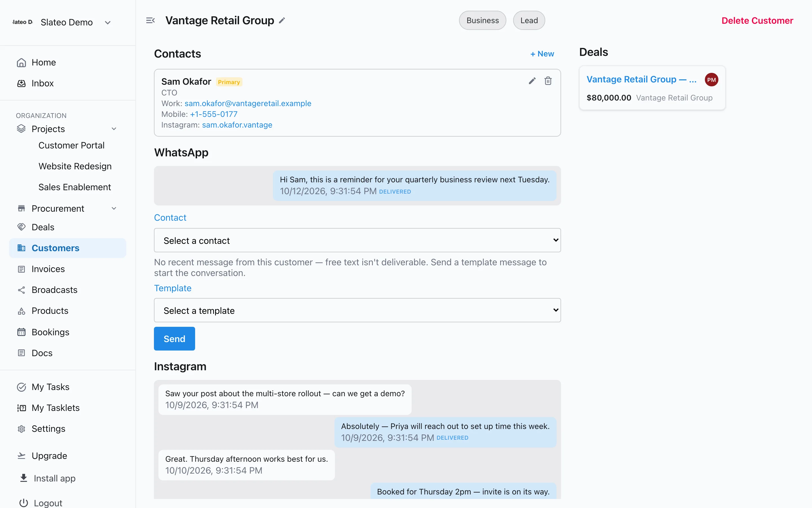The image size is (812, 508).
Task: Delete Sam Okafor contact trash icon
Action: point(548,81)
